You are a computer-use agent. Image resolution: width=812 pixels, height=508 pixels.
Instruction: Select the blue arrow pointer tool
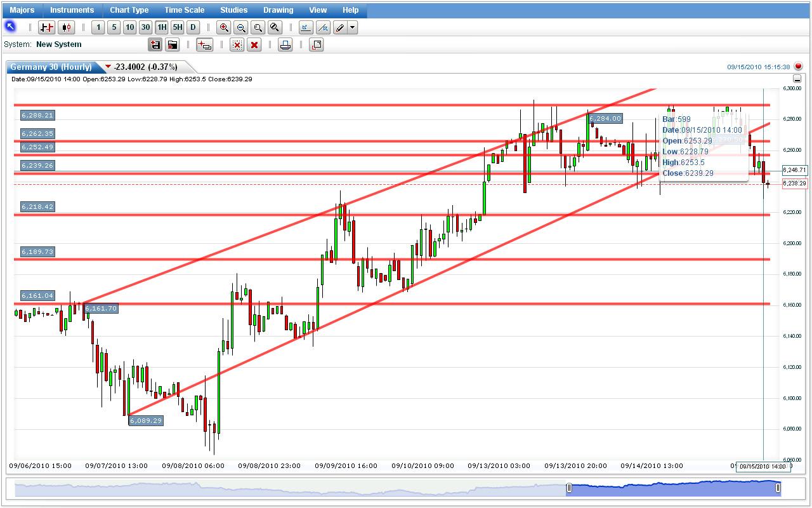coord(10,27)
